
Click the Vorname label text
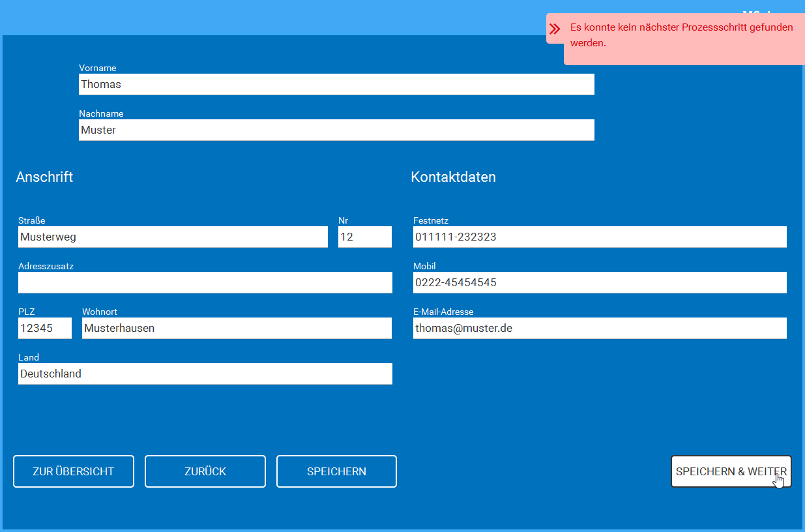pyautogui.click(x=98, y=68)
